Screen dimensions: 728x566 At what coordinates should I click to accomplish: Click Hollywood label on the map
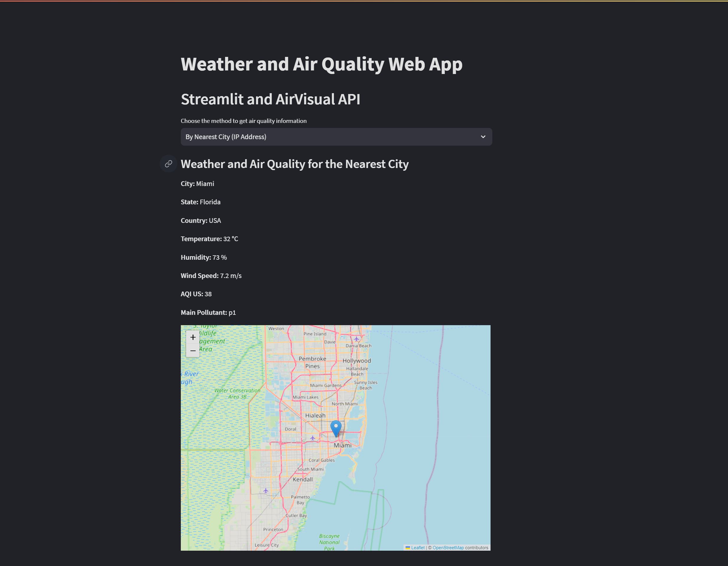[x=357, y=361]
